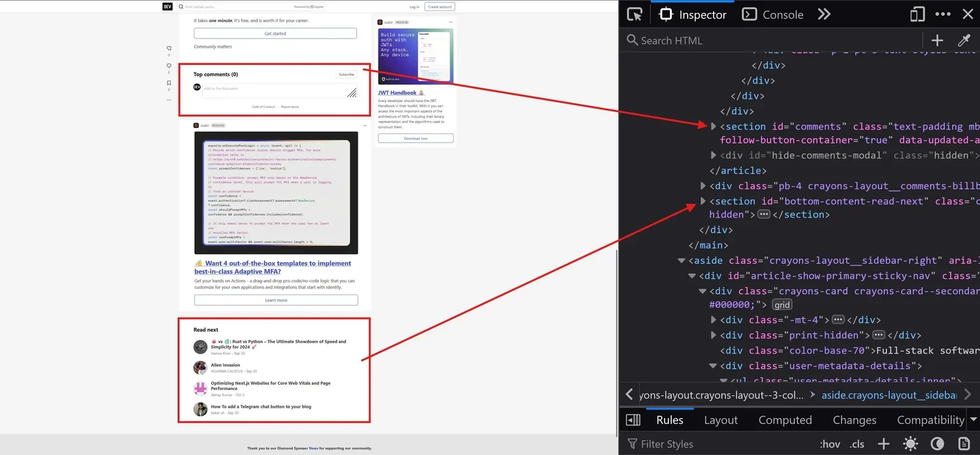This screenshot has width=980, height=455.
Task: Expand the section id="comments" node
Action: click(x=714, y=126)
